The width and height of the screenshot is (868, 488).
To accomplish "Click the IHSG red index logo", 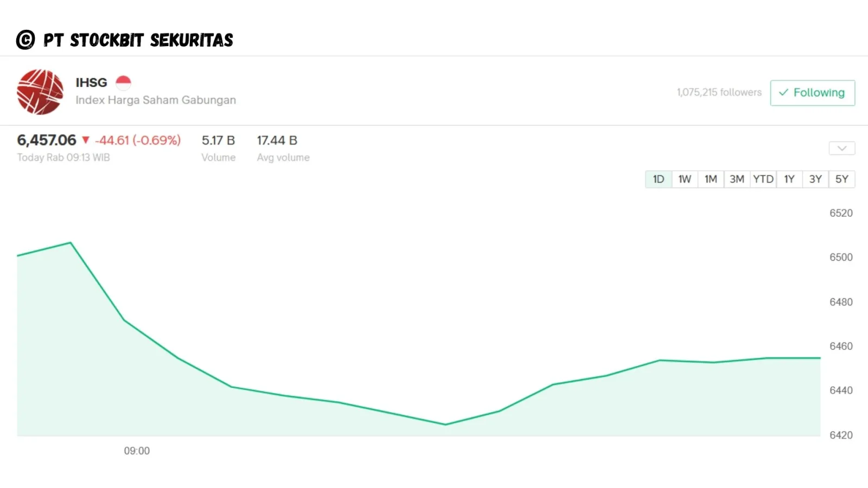I will (40, 92).
